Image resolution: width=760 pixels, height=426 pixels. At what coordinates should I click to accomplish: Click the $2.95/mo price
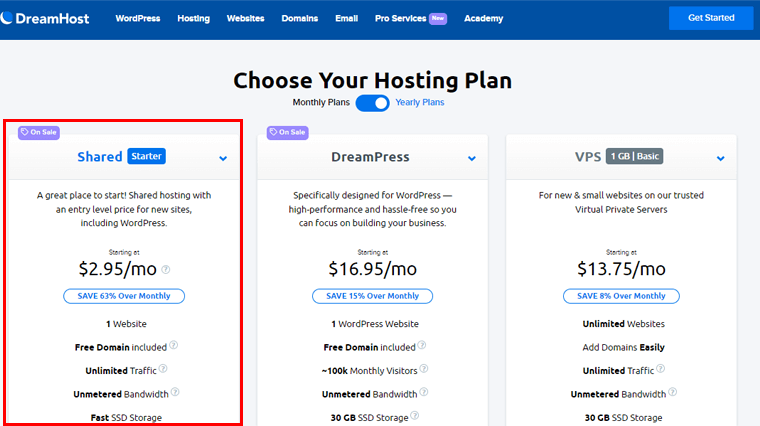tap(118, 268)
